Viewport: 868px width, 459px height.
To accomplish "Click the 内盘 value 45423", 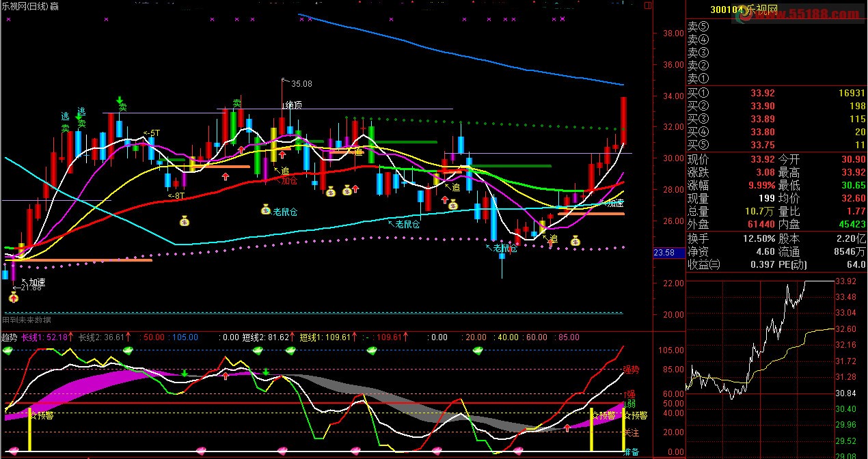I will 852,224.
